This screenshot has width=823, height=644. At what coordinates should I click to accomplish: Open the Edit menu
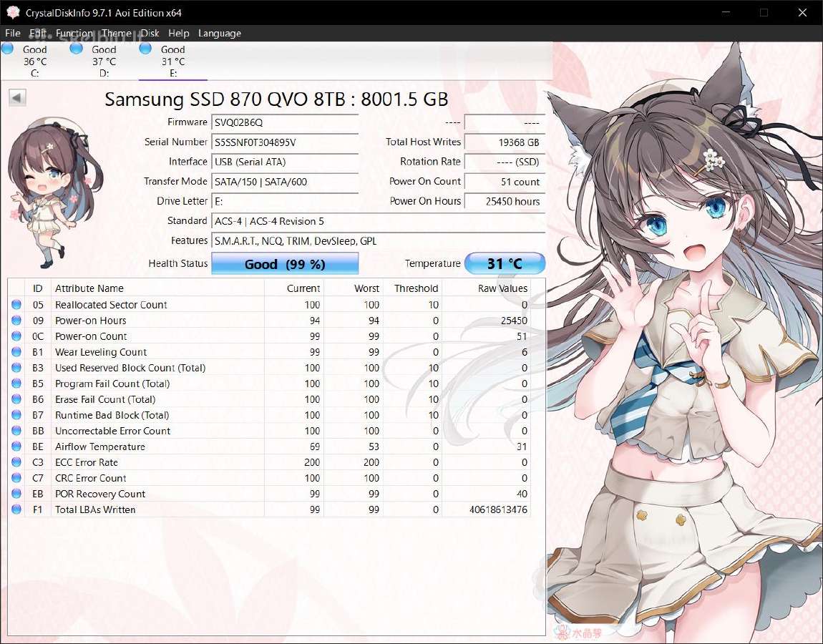click(38, 33)
